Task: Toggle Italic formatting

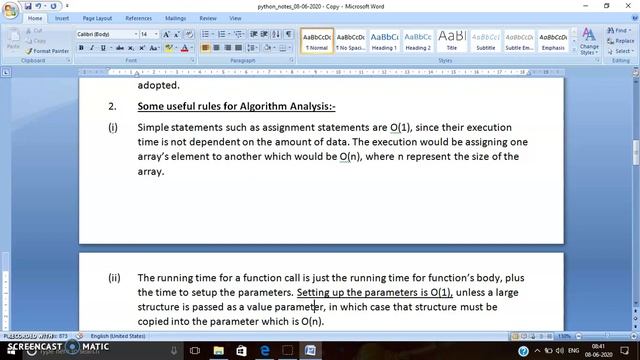Action: pyautogui.click(x=92, y=48)
